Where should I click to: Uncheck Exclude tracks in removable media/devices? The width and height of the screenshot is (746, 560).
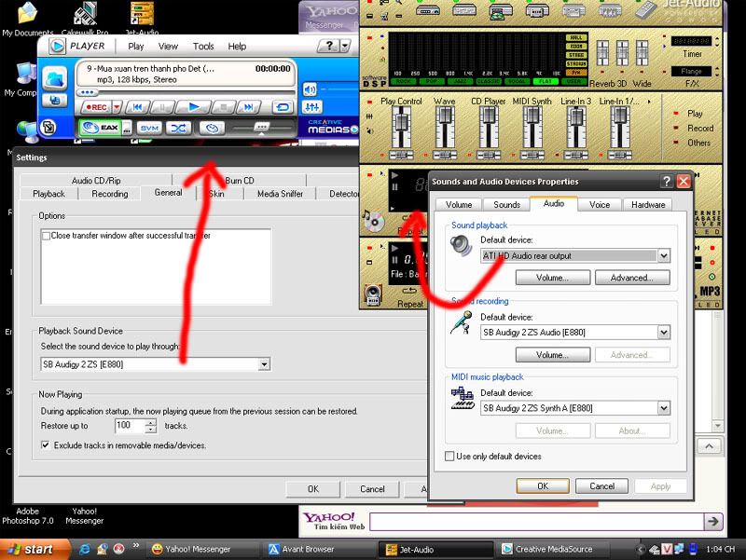pyautogui.click(x=45, y=445)
